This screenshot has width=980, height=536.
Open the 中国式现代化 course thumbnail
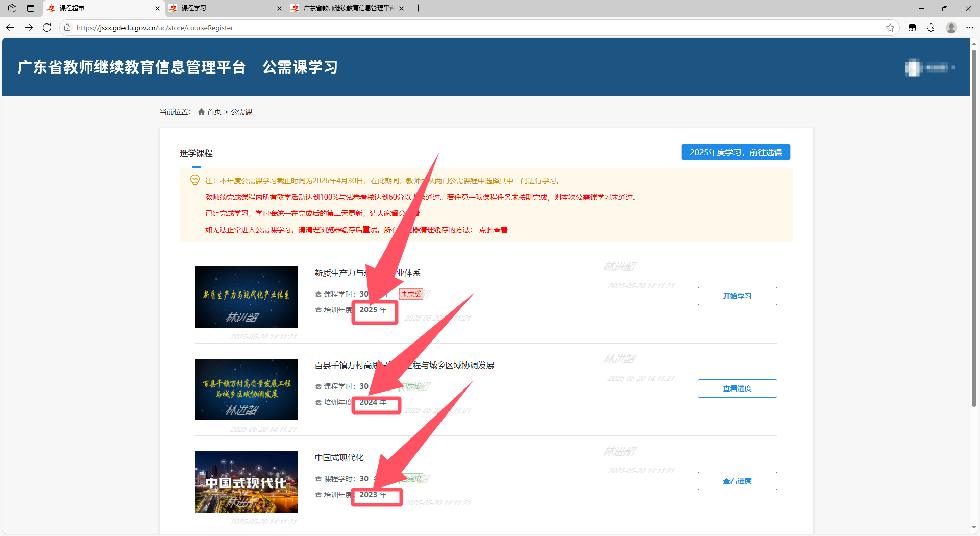[246, 482]
